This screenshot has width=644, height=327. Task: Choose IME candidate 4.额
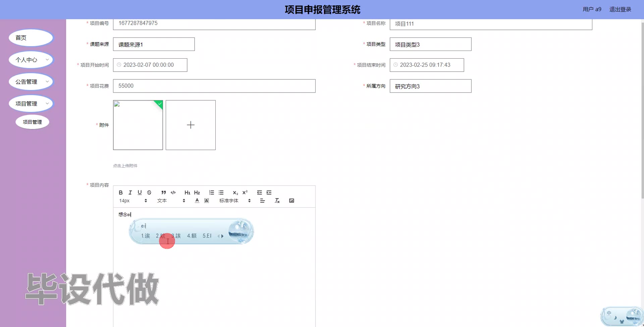[192, 236]
